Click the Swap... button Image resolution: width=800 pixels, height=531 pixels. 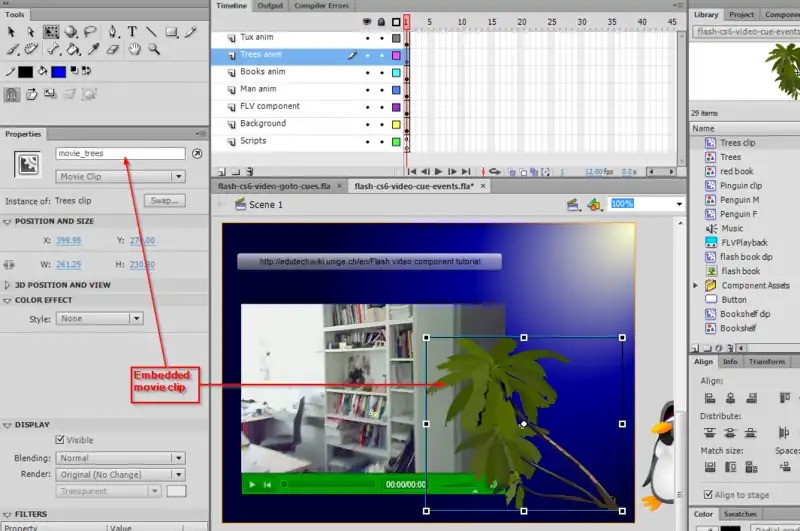(x=164, y=201)
